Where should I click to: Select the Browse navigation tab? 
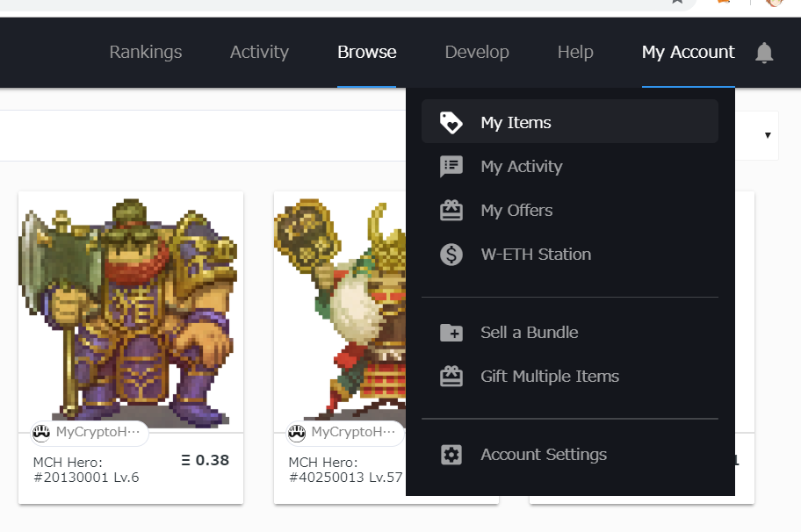[366, 52]
